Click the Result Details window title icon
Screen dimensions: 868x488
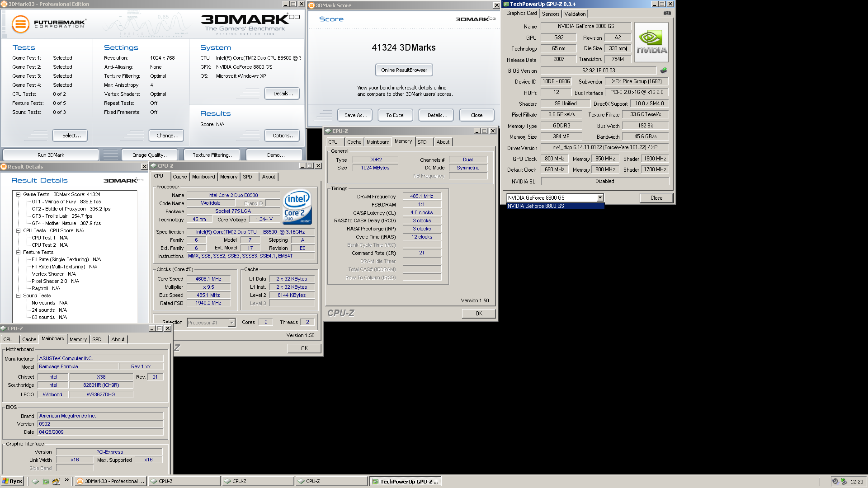tap(4, 167)
